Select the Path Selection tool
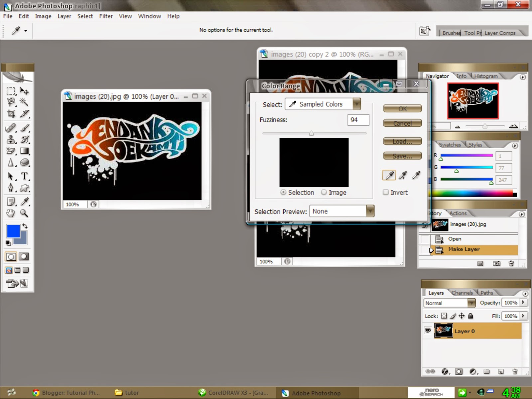Image resolution: width=532 pixels, height=399 pixels. [11, 176]
